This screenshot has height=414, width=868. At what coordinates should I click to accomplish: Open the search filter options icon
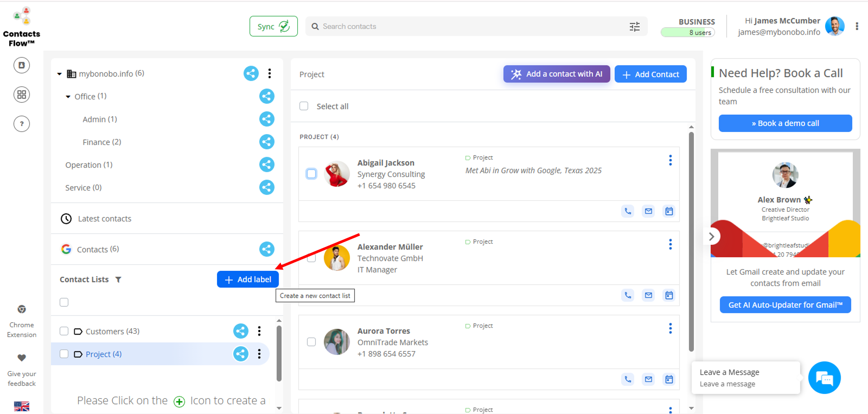pos(635,26)
